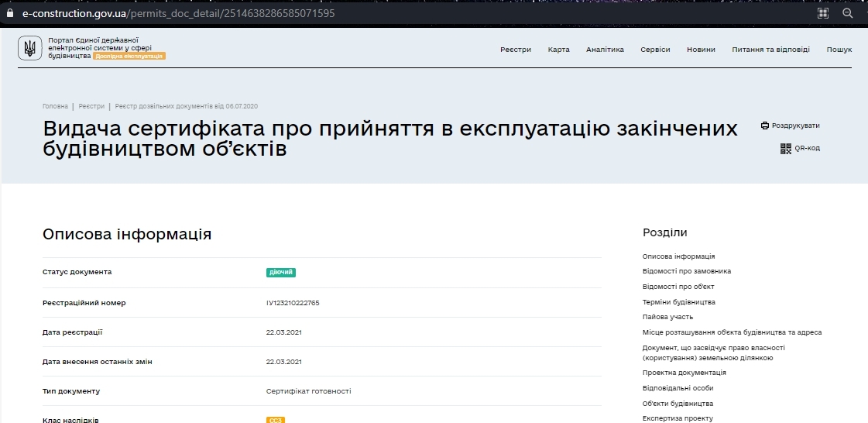Screen dimensions: 868x423
Task: Click the lock icon in address bar
Action: coord(9,12)
